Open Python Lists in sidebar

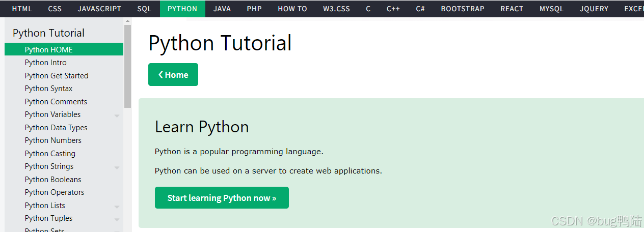pyautogui.click(x=45, y=205)
